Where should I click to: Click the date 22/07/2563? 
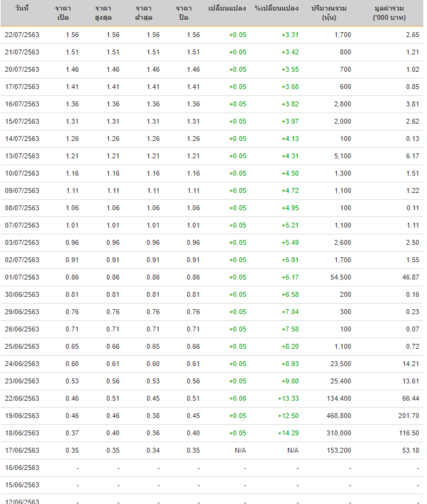pyautogui.click(x=22, y=35)
